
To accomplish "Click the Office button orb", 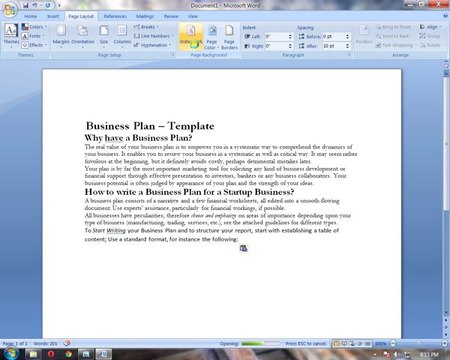I will click(10, 9).
